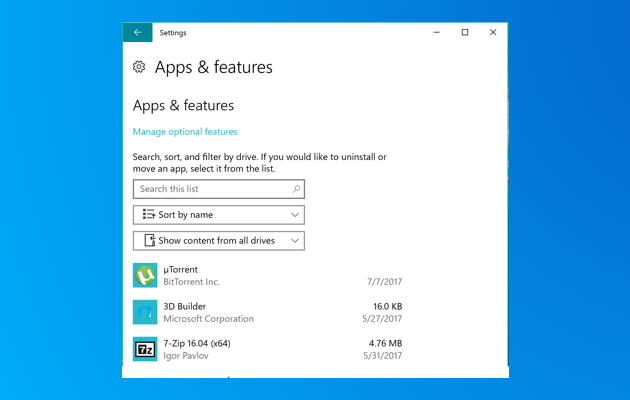Click the magnifier icon in the search box
Image resolution: width=630 pixels, height=400 pixels.
pyautogui.click(x=296, y=189)
